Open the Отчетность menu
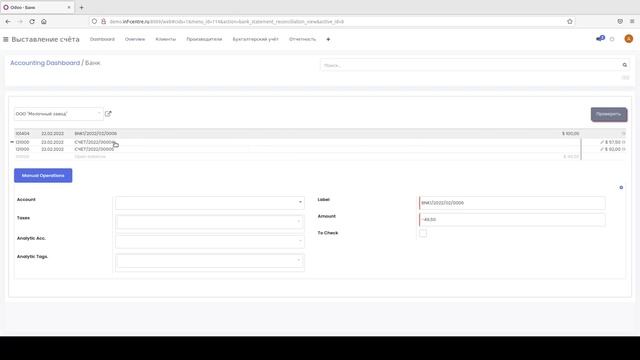This screenshot has height=360, width=640. (302, 39)
